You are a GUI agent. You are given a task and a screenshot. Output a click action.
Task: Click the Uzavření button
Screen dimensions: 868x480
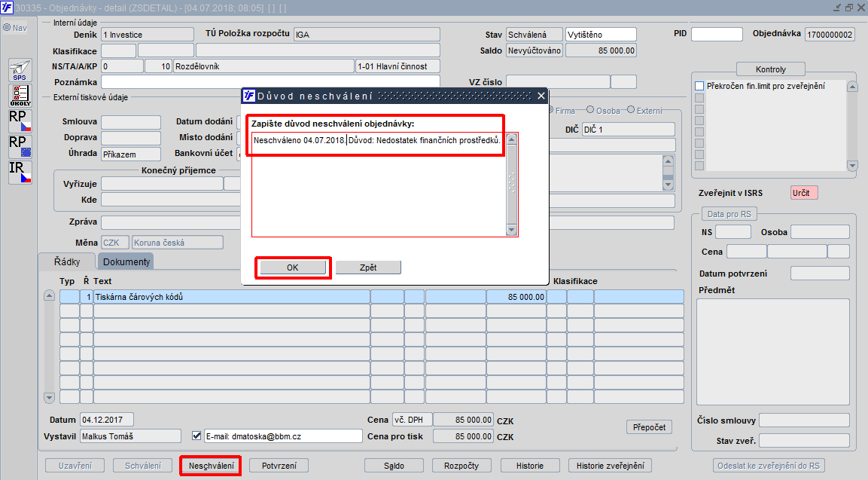tap(75, 466)
